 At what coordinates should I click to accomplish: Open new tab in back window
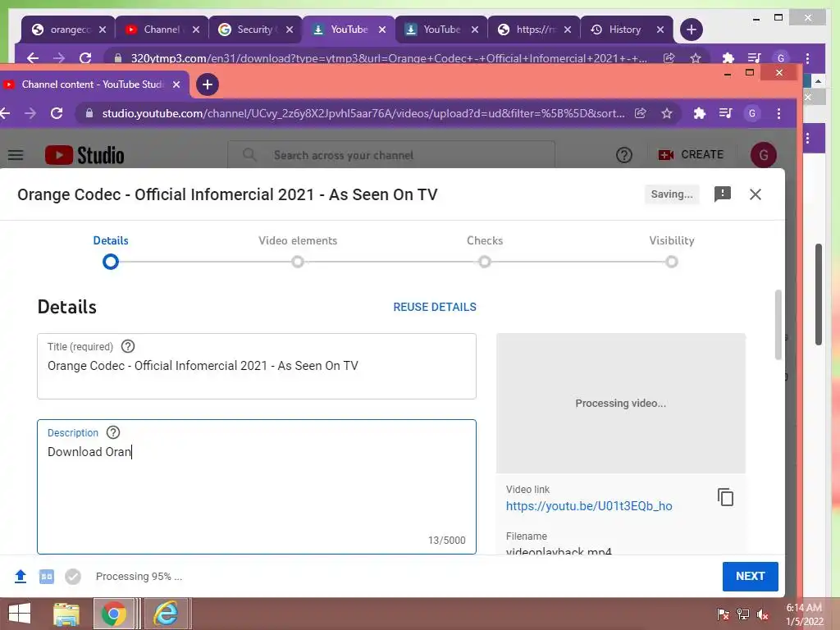pos(691,30)
